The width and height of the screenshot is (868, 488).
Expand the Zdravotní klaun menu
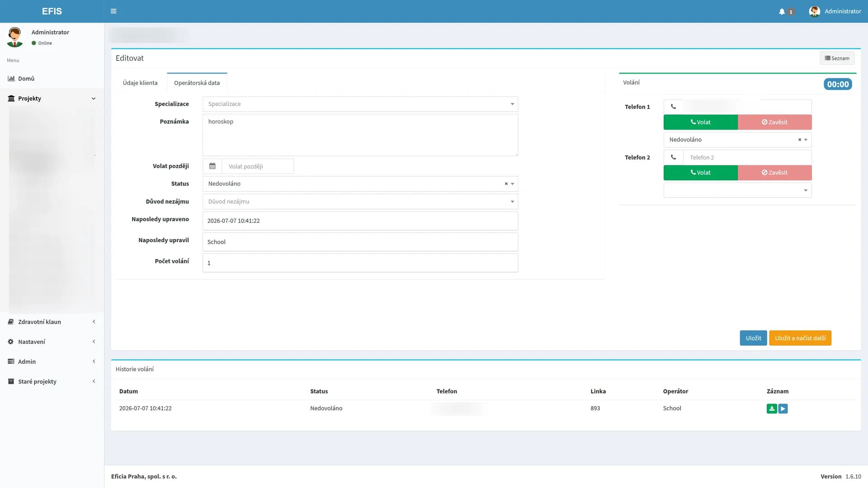pos(52,322)
